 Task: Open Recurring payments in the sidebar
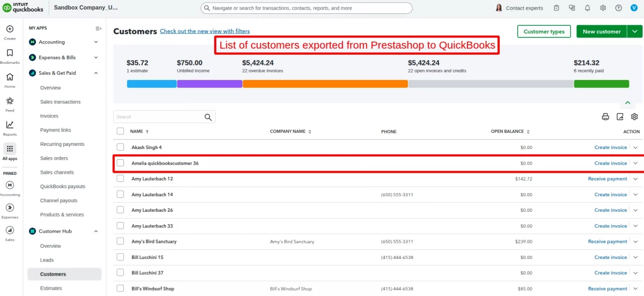click(62, 144)
